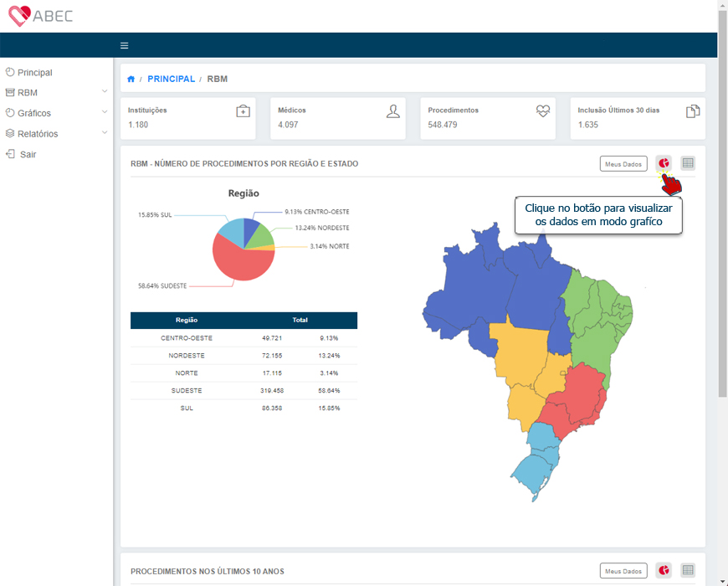Image resolution: width=728 pixels, height=586 pixels.
Task: Select the SUDESTE table row label
Action: point(187,390)
